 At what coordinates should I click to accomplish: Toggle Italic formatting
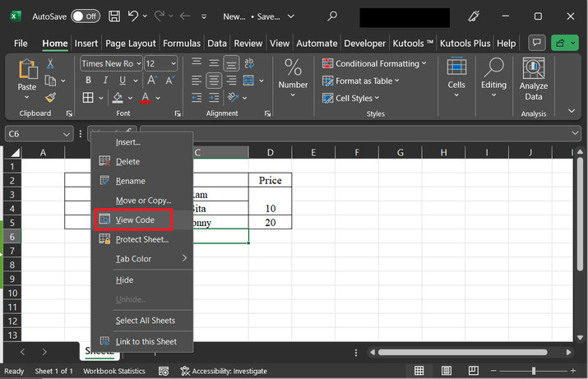[x=105, y=81]
